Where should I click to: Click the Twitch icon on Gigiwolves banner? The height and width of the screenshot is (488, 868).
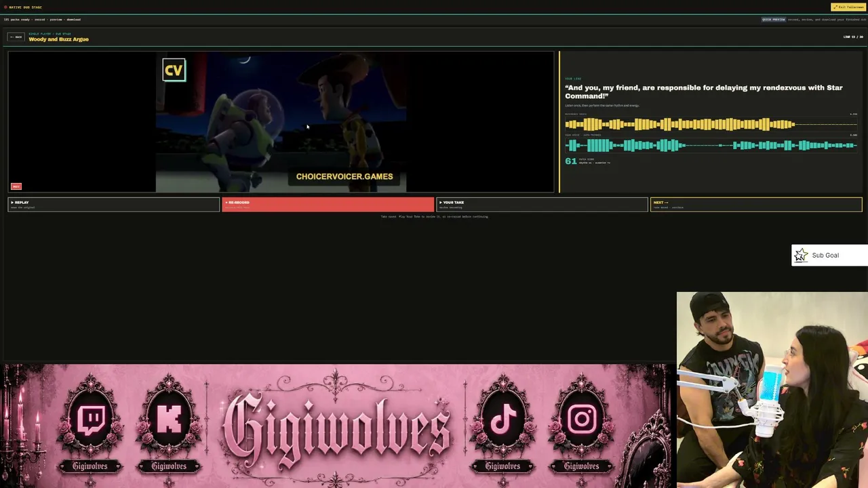(92, 420)
